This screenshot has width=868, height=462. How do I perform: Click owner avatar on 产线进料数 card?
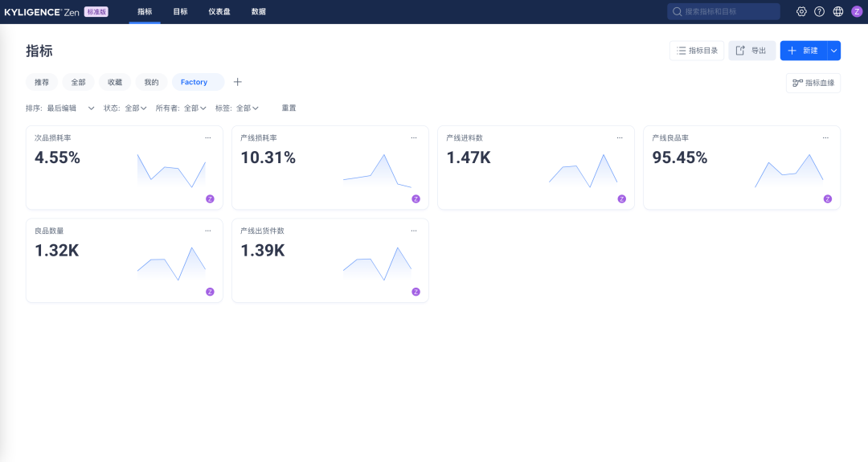tap(621, 199)
